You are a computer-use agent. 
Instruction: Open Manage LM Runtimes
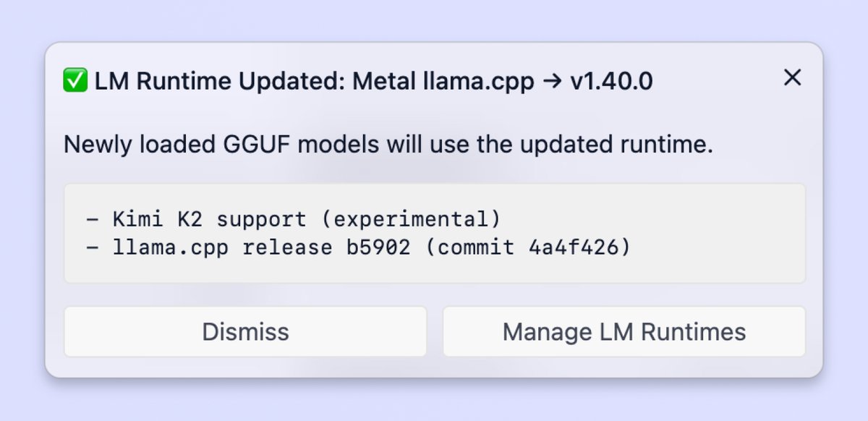624,331
